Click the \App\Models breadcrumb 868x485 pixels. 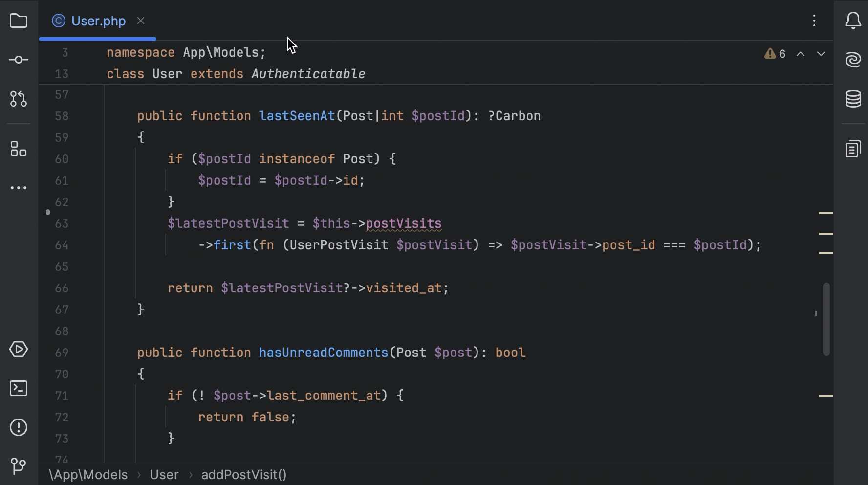88,475
